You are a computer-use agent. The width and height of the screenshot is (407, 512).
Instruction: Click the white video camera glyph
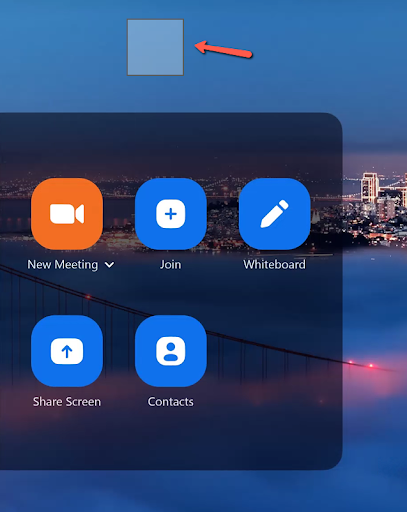pos(67,214)
